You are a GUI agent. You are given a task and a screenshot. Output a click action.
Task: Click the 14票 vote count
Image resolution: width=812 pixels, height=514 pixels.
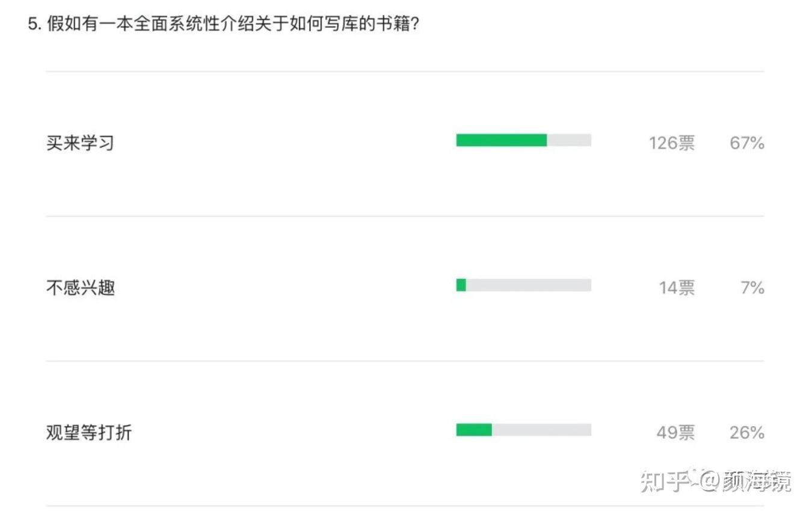[x=677, y=288]
